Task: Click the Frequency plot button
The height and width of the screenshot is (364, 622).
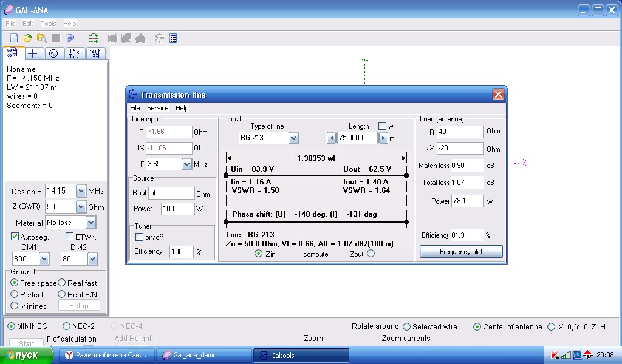Action: 461,251
